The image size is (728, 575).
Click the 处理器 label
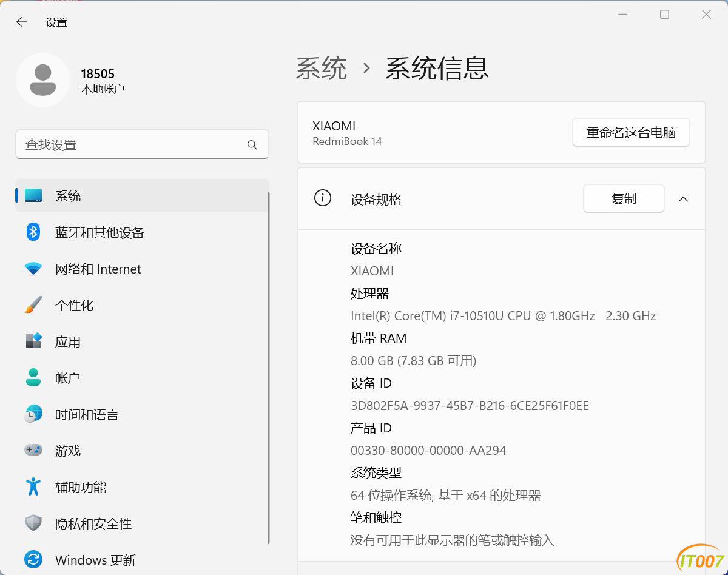369,293
